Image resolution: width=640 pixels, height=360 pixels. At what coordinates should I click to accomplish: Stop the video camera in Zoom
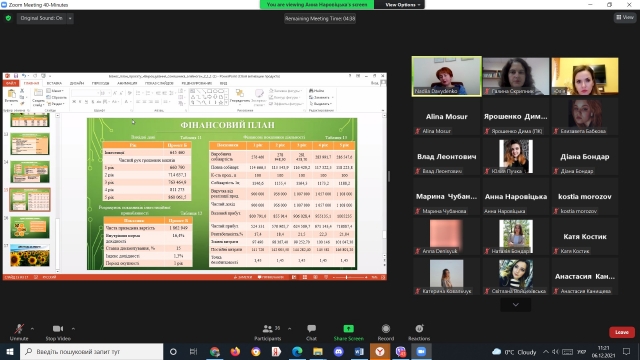click(58, 332)
